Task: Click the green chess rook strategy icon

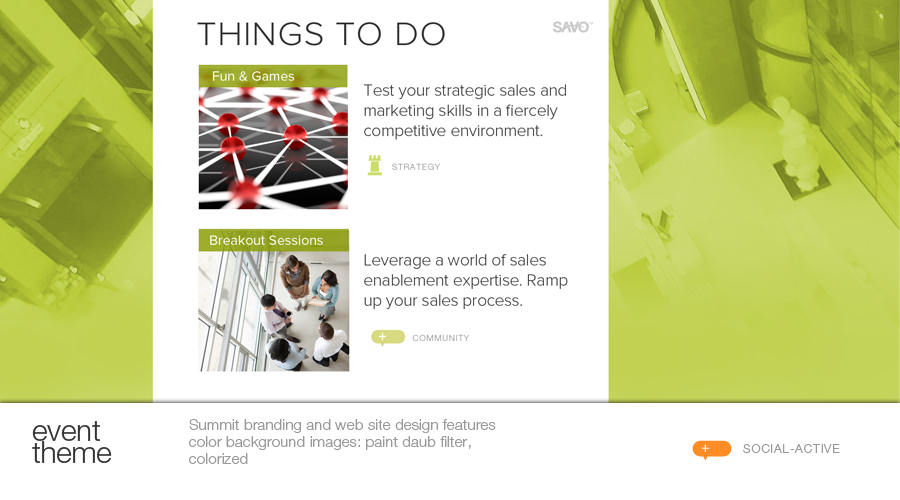Action: click(375, 165)
